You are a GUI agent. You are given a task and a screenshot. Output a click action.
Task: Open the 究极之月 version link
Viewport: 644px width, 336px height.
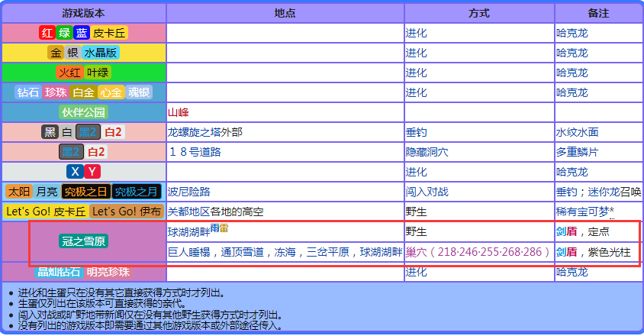coord(137,192)
